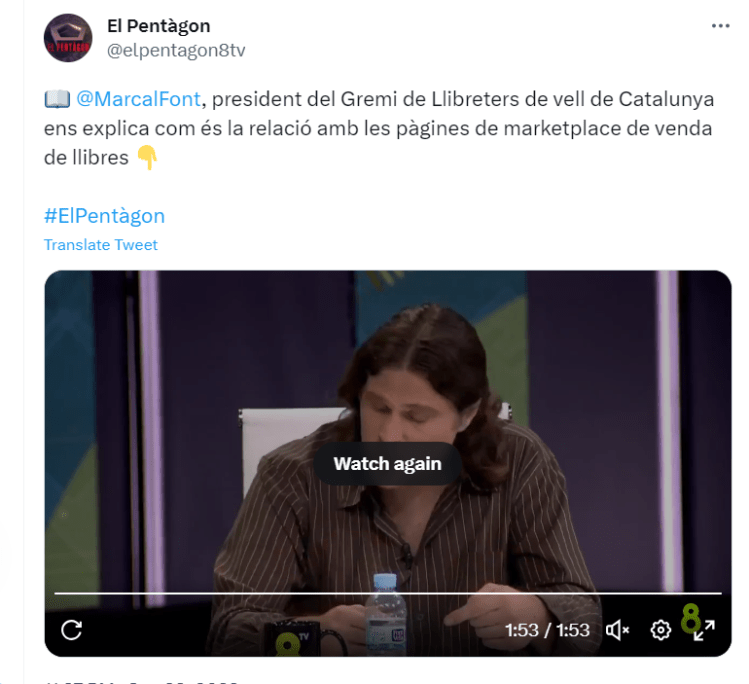Expand the video to fullscreen

(705, 630)
